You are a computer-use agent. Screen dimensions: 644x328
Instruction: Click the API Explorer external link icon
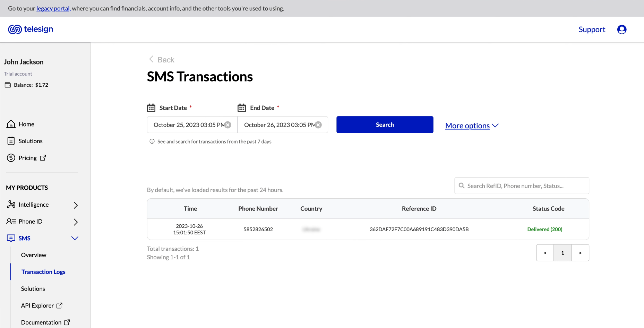click(60, 305)
